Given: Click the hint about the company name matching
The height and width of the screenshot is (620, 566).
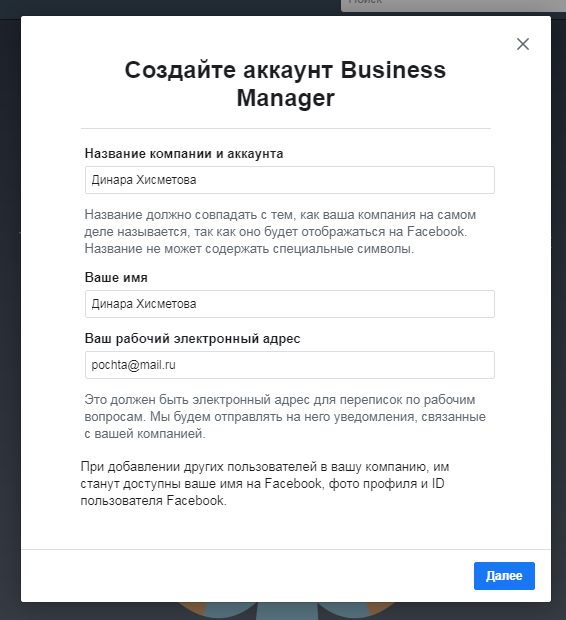Looking at the screenshot, I should [280, 232].
